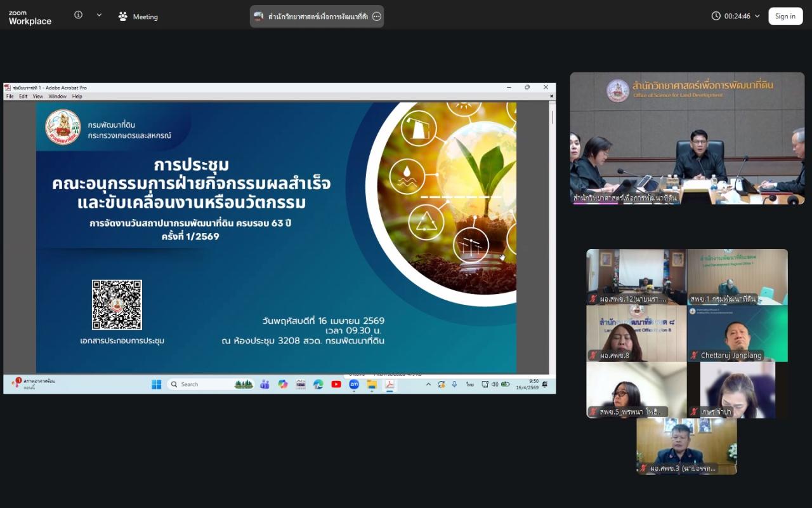Select the ผอ.สพข.12 participant video tile

636,277
